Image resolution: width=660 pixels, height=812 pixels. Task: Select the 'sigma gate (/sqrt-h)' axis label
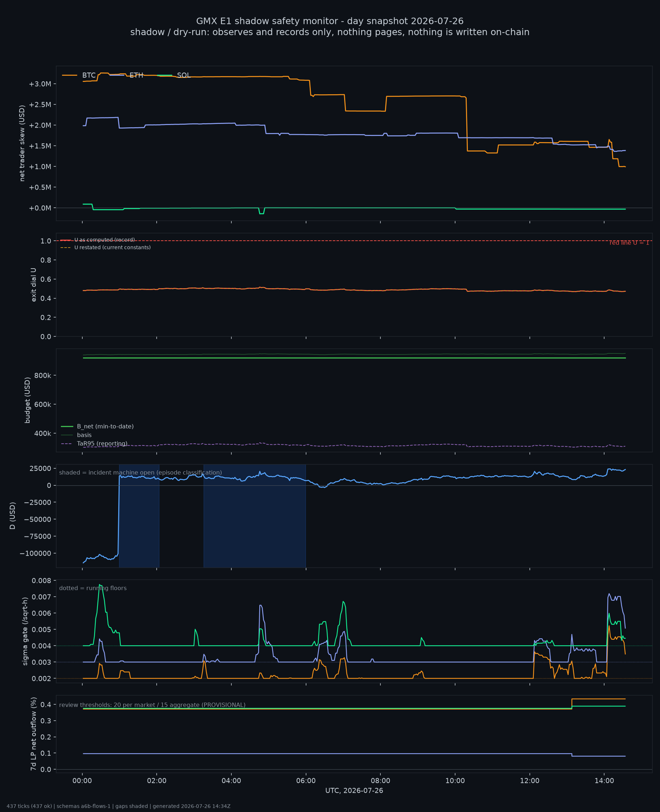coord(25,631)
